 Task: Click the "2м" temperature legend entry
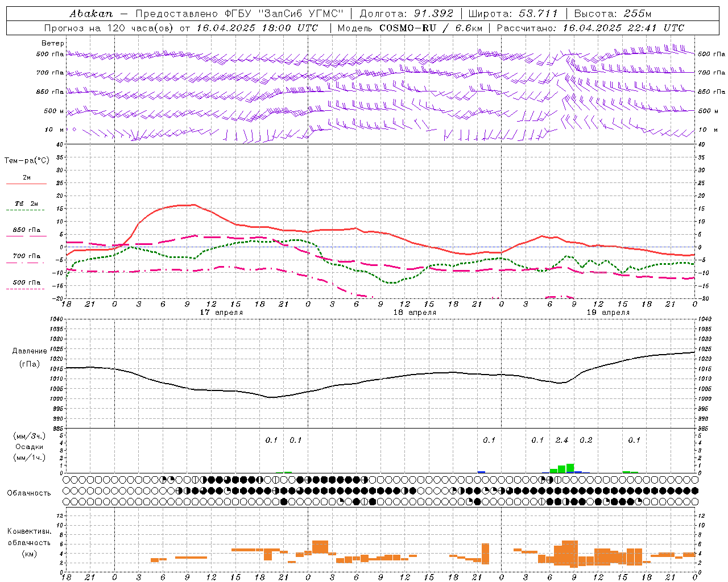[27, 178]
